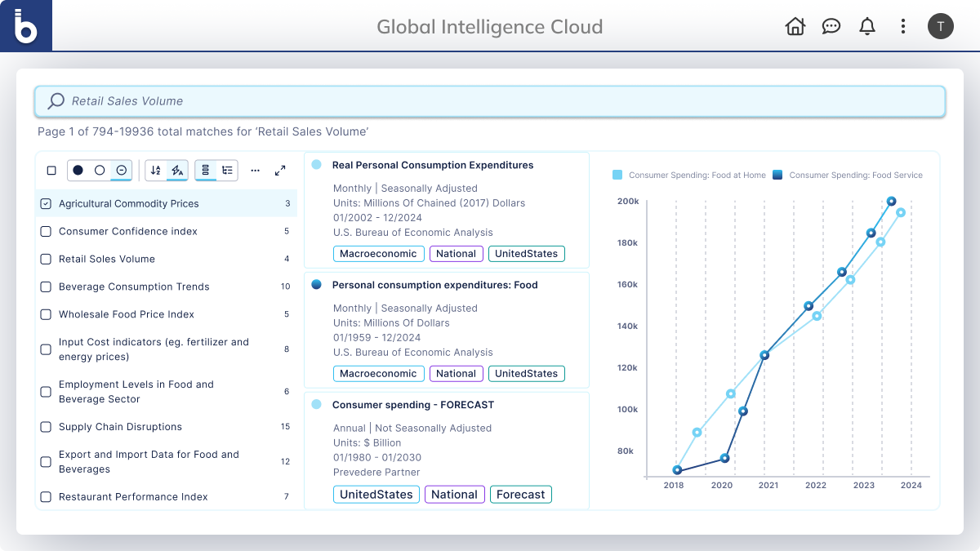980x551 pixels.
Task: Open the notifications bell
Action: [866, 26]
